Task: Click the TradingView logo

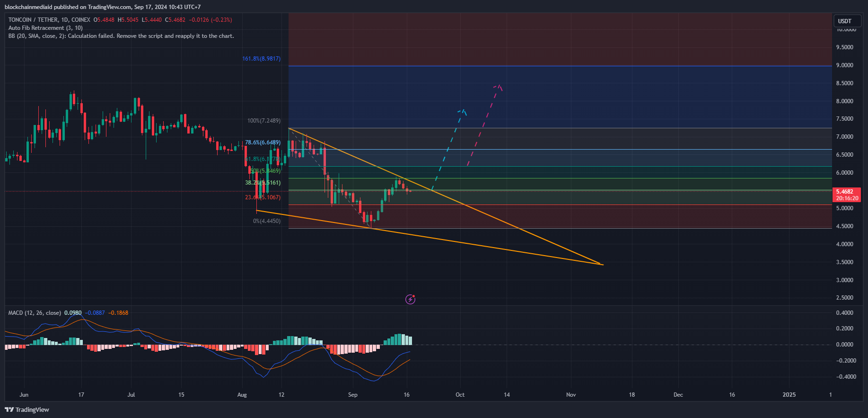Action: click(x=27, y=409)
